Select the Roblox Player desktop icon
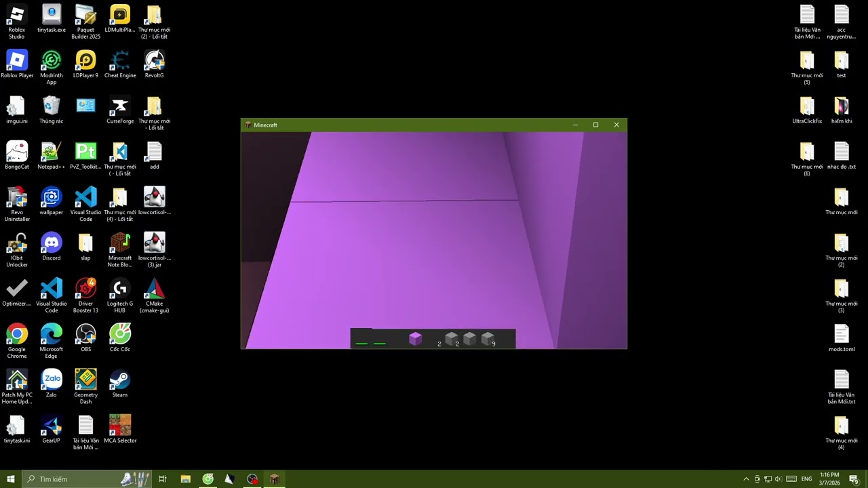The image size is (868, 488). coord(17,64)
